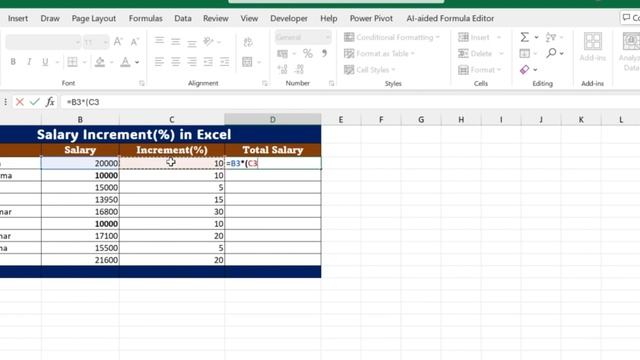
Task: Click the Fill down icon
Action: (525, 53)
